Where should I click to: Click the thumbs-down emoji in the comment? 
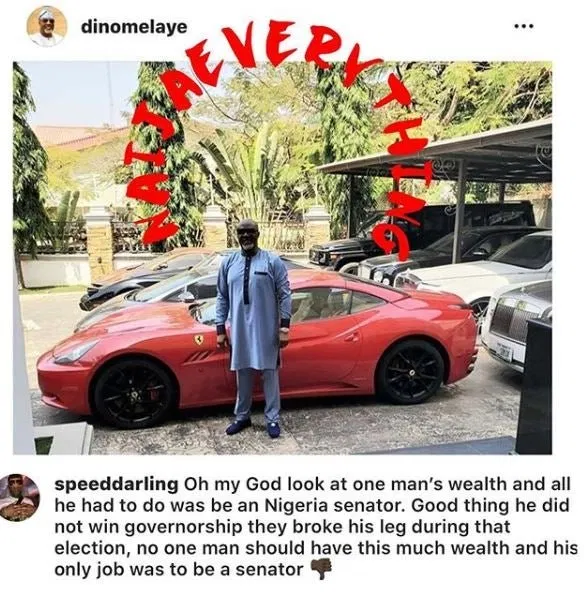pyautogui.click(x=321, y=570)
